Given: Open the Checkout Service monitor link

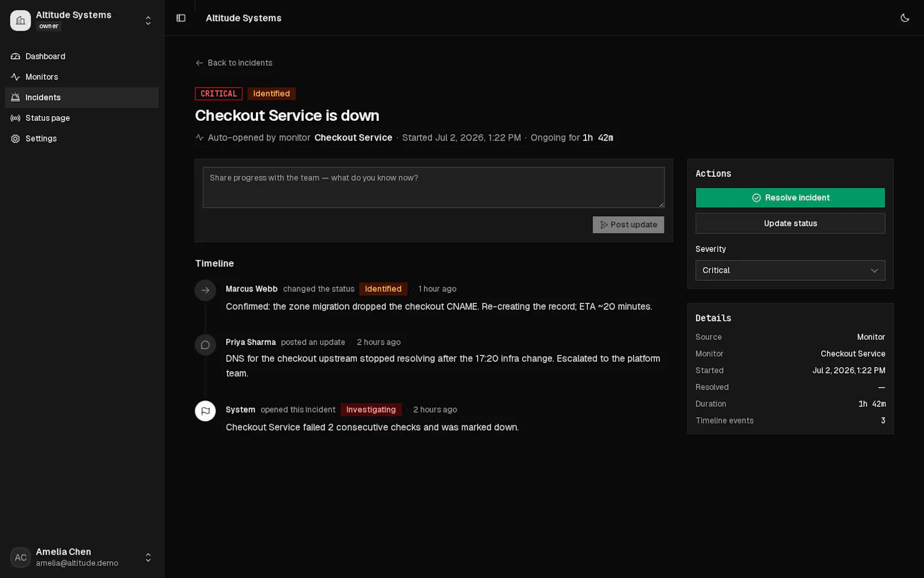Looking at the screenshot, I should click(353, 138).
